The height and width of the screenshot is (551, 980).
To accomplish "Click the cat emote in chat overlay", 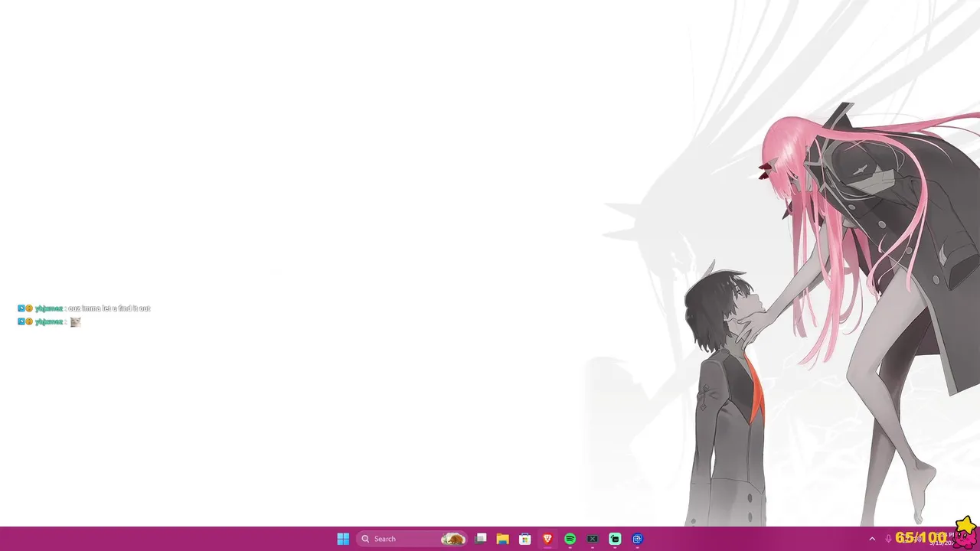I will 75,322.
